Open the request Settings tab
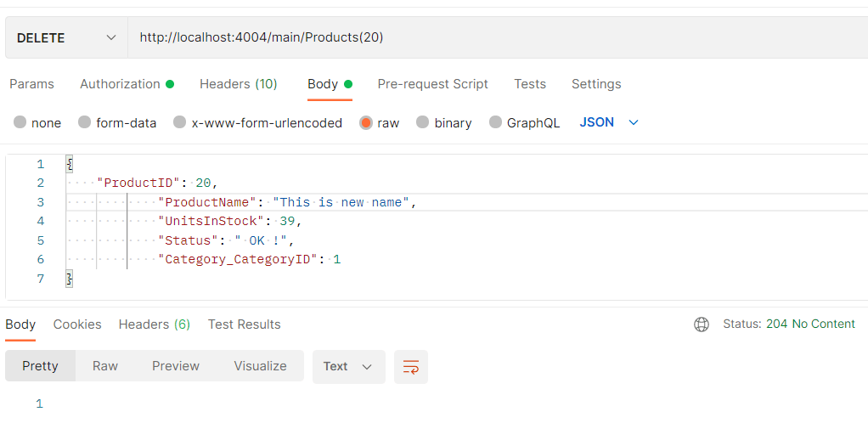 (595, 84)
